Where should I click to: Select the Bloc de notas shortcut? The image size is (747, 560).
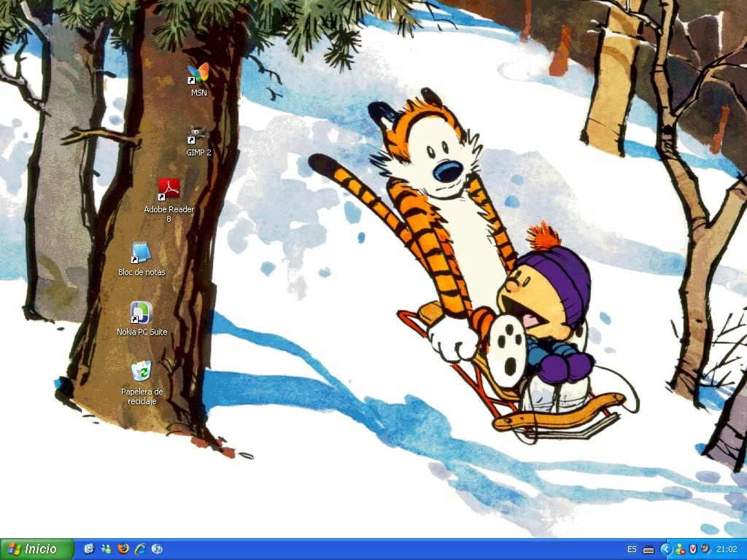pos(142,259)
